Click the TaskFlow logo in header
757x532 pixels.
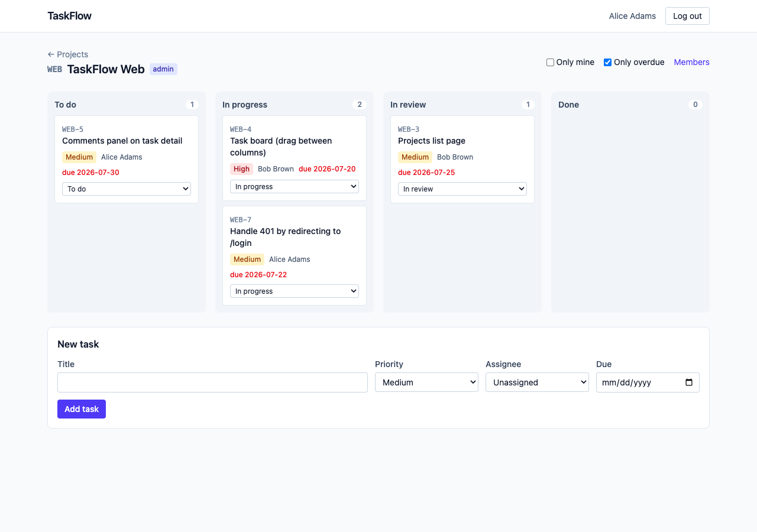pyautogui.click(x=70, y=16)
